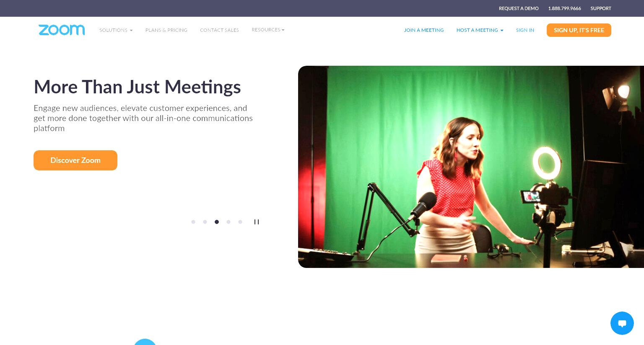Open Plans & Pricing page
Image resolution: width=644 pixels, height=345 pixels.
click(166, 30)
